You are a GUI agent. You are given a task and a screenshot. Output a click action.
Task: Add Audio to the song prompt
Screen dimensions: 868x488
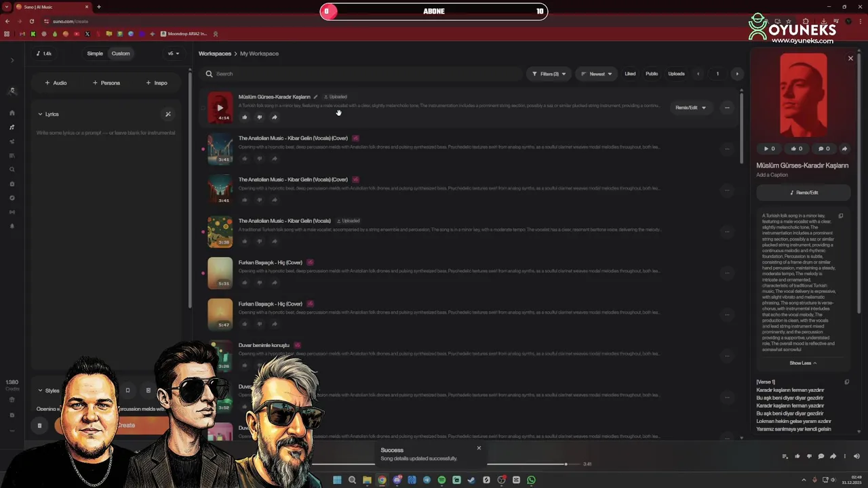[56, 83]
